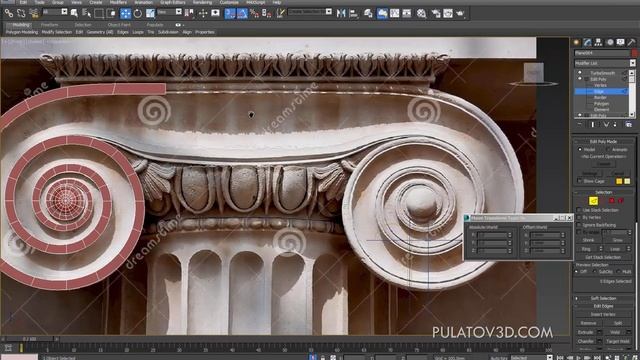This screenshot has height=360, width=640.
Task: Click the Edge sub-object selection icon
Action: 593,200
